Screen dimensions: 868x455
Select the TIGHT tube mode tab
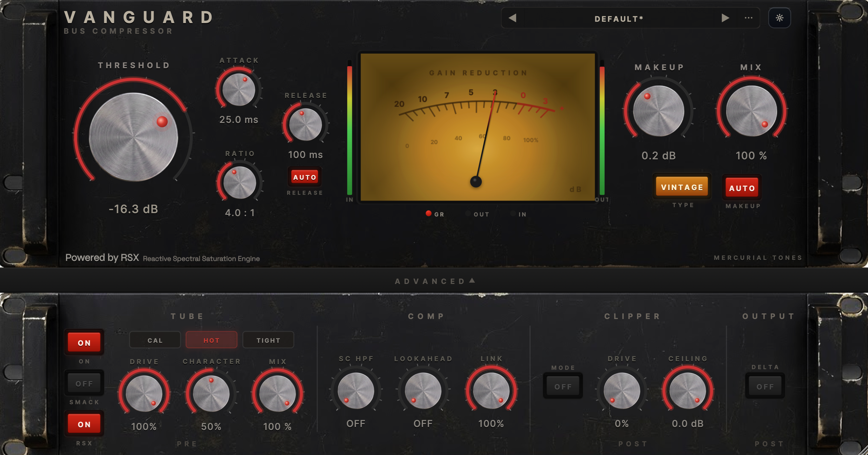click(268, 340)
